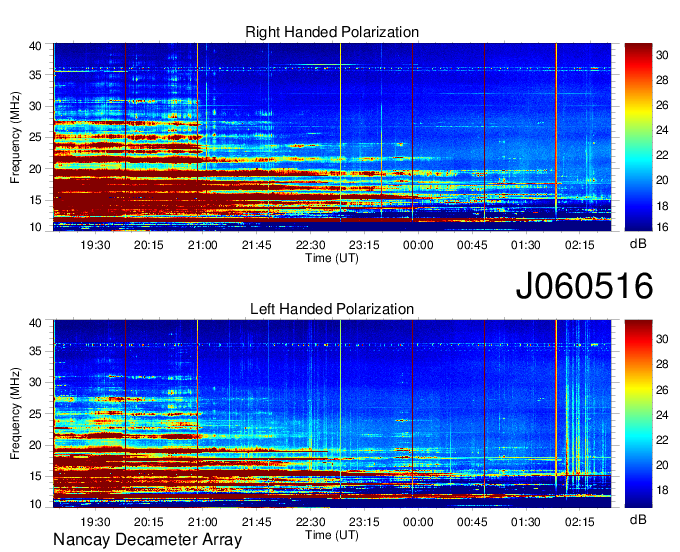
Task: Click the "21:00" time tick of the Right Handed plot
Action: 203,245
